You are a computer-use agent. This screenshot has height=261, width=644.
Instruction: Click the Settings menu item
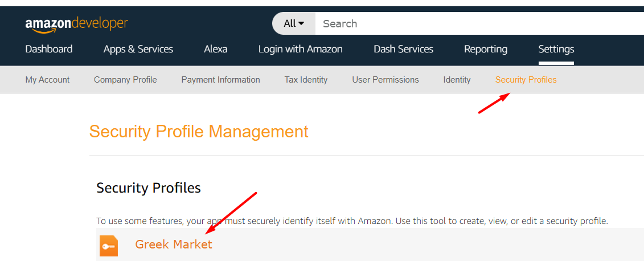556,49
